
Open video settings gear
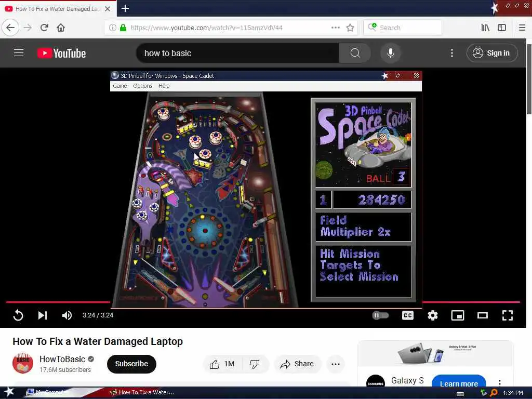(433, 315)
